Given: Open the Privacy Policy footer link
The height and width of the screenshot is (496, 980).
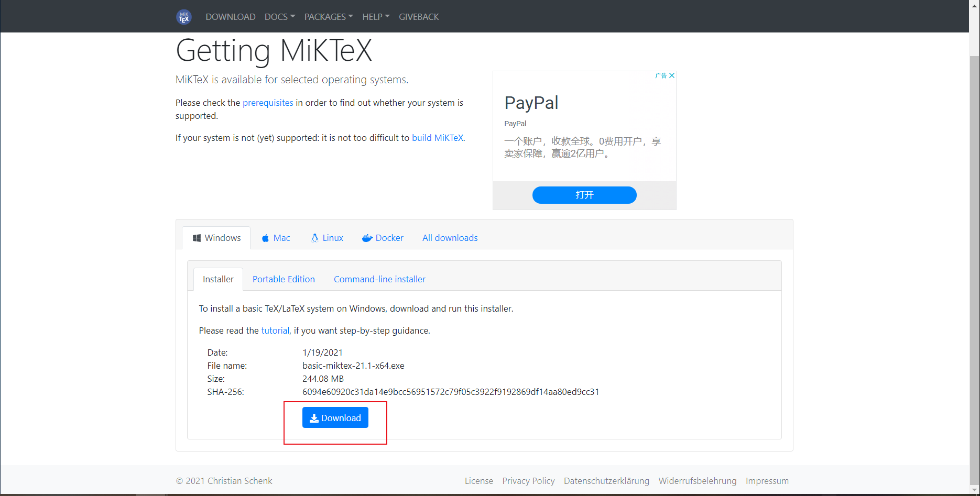Looking at the screenshot, I should 528,481.
